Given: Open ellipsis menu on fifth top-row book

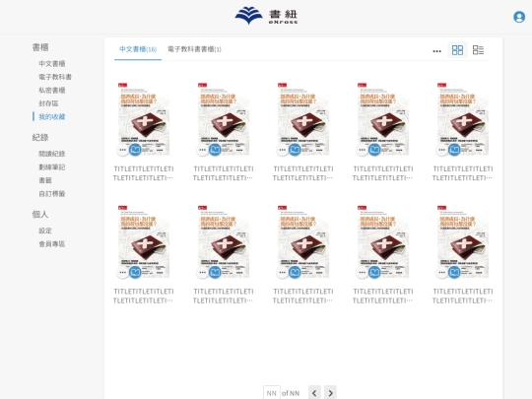Looking at the screenshot, I should point(441,150).
